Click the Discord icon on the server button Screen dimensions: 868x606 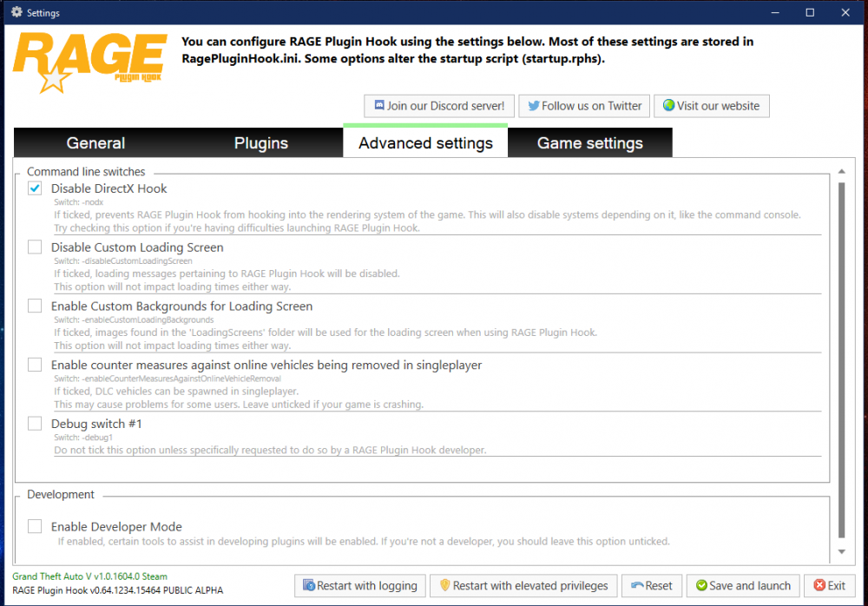pyautogui.click(x=379, y=105)
